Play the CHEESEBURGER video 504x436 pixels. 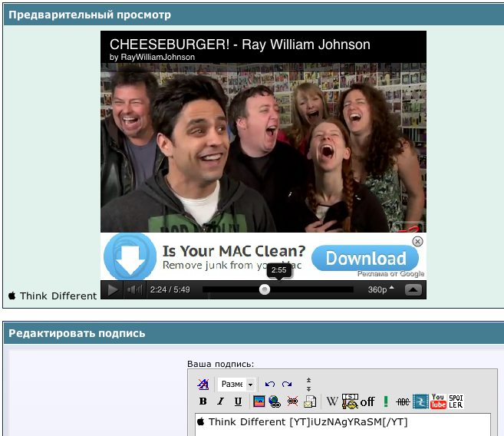click(112, 289)
